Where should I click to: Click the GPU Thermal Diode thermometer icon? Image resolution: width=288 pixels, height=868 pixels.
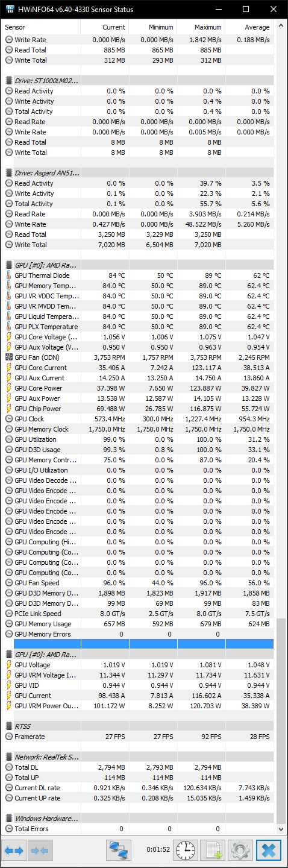point(9,275)
